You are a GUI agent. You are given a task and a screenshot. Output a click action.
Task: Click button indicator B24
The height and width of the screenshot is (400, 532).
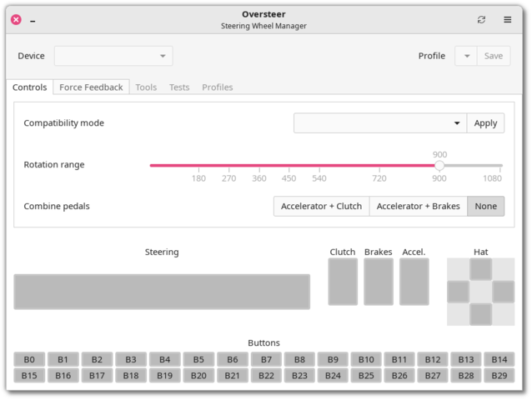click(x=333, y=376)
